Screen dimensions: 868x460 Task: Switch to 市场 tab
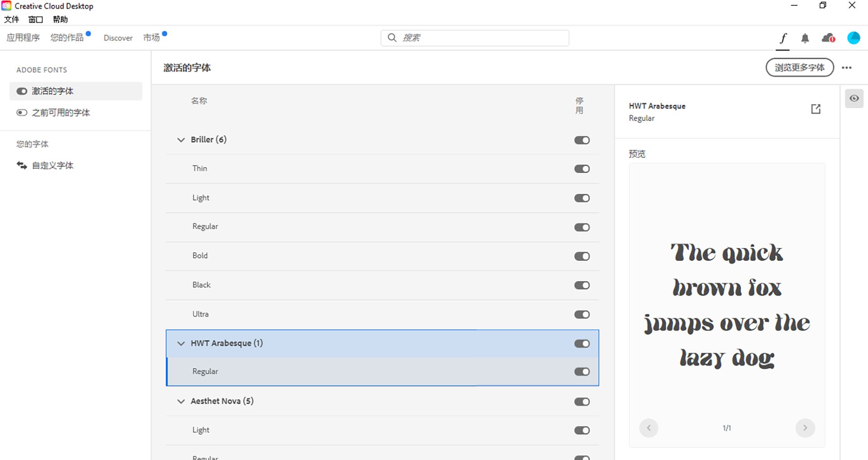(x=152, y=38)
